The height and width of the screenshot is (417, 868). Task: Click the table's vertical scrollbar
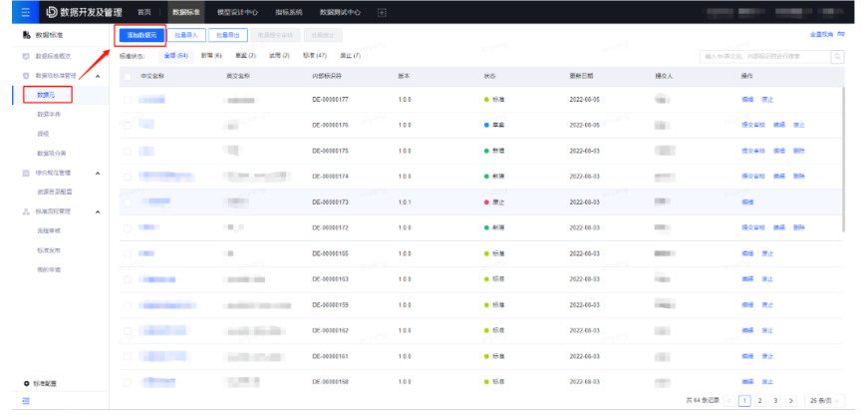pyautogui.click(x=843, y=160)
